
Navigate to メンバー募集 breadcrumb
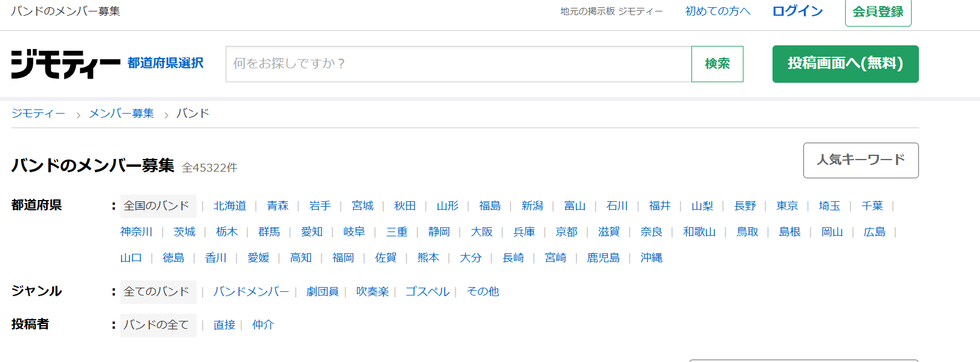tap(122, 114)
